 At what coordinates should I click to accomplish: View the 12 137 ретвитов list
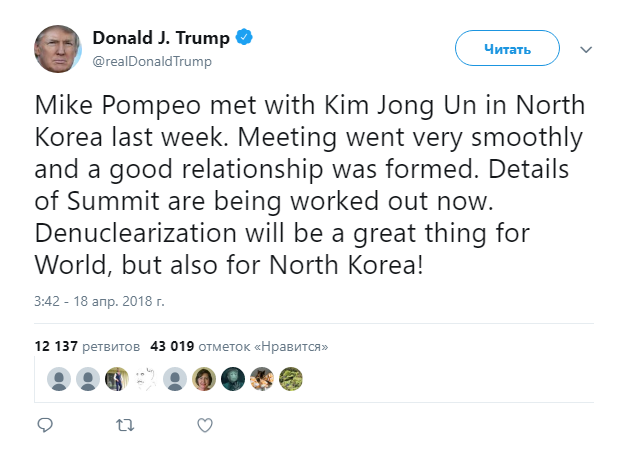click(x=87, y=346)
